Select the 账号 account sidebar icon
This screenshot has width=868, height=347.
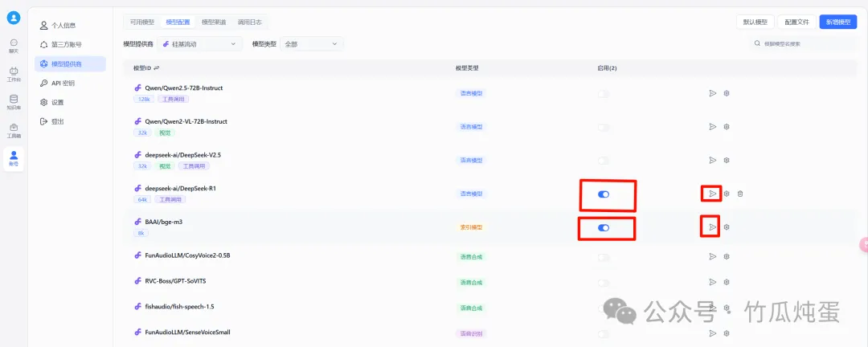click(x=14, y=159)
